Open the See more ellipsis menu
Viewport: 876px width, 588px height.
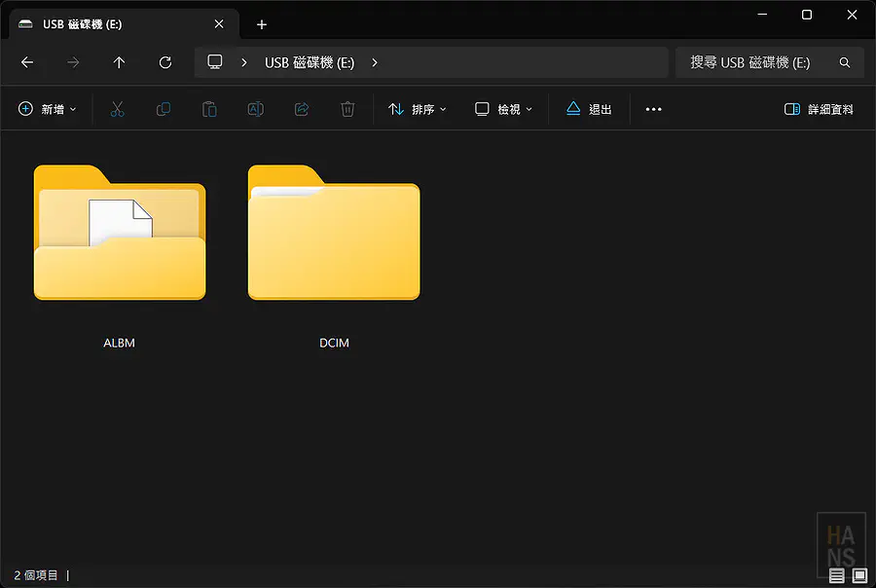pyautogui.click(x=653, y=109)
